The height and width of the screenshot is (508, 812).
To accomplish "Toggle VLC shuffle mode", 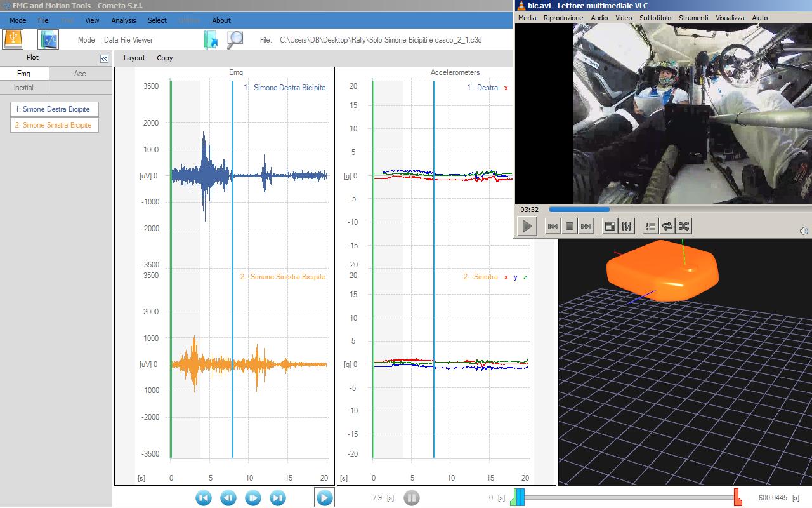I will [684, 226].
